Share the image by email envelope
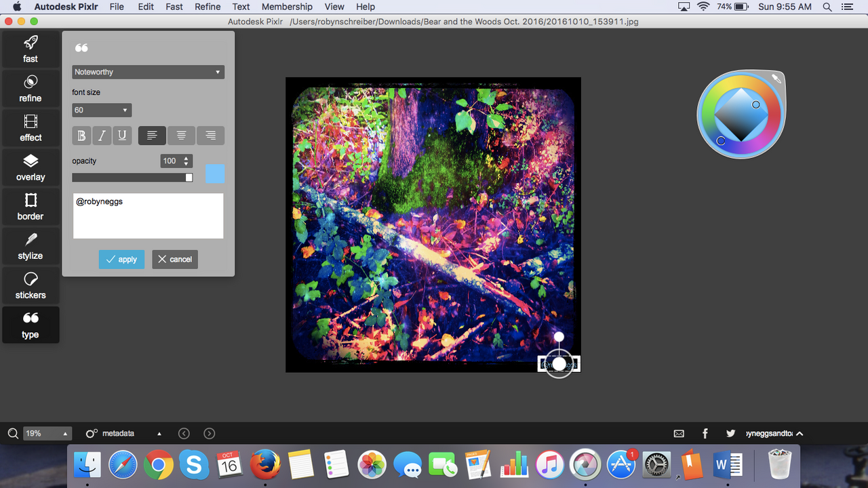 [x=679, y=433]
